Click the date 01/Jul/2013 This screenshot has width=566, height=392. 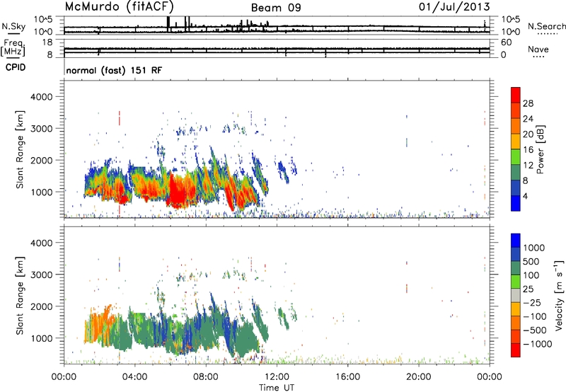(454, 7)
